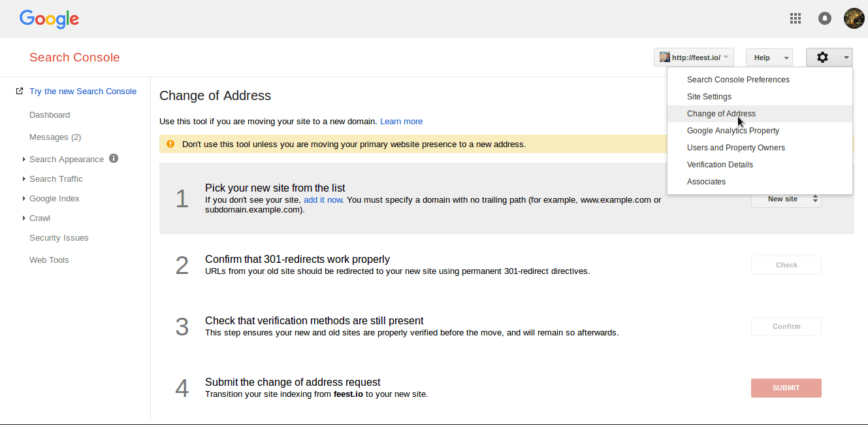Choose Associates from the settings menu

coord(760,182)
